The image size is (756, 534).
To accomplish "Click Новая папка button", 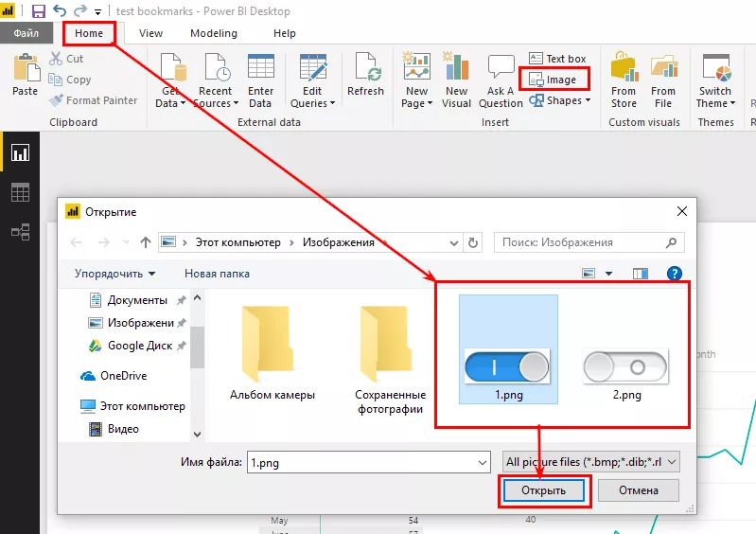I will 217,274.
